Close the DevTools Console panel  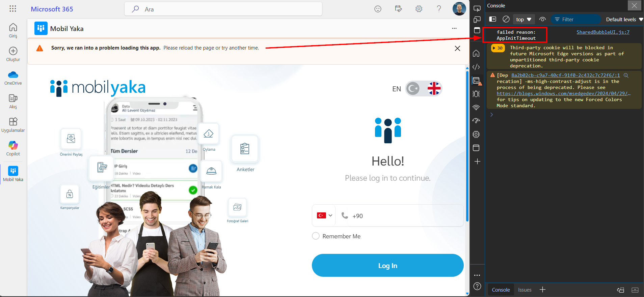point(634,5)
